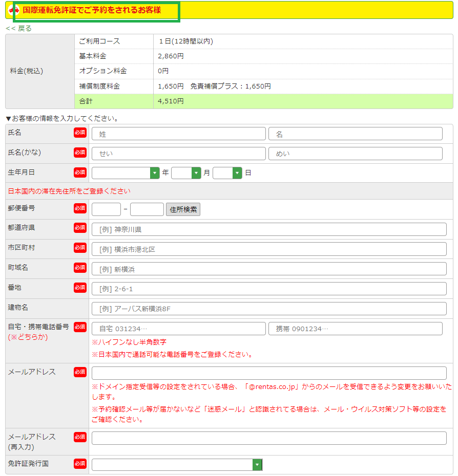The image size is (458, 476).
Task: Open the birth year dropdown
Action: (126, 173)
